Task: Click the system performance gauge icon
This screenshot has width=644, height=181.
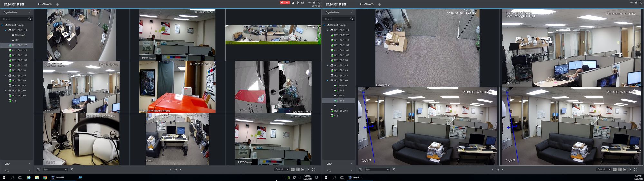Action: [x=302, y=3]
